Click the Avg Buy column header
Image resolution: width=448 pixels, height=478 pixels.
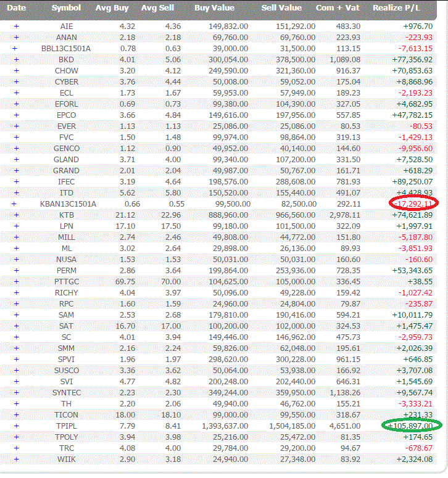pyautogui.click(x=112, y=7)
